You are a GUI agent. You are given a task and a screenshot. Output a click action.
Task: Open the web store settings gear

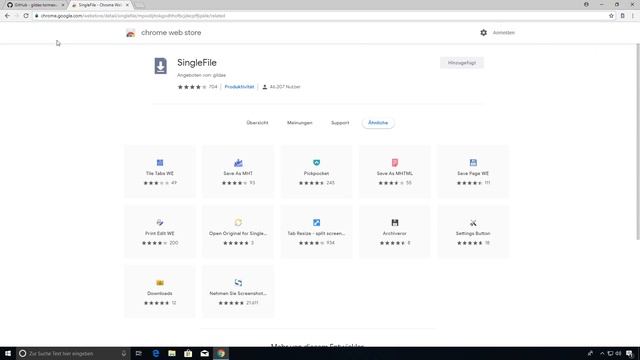click(x=484, y=33)
